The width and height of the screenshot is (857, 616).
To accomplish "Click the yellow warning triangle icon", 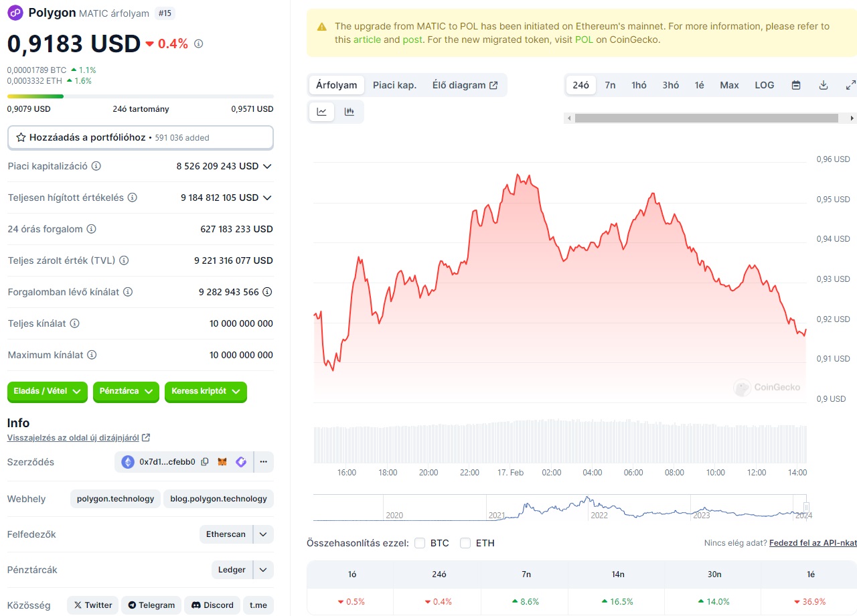I will [x=322, y=27].
